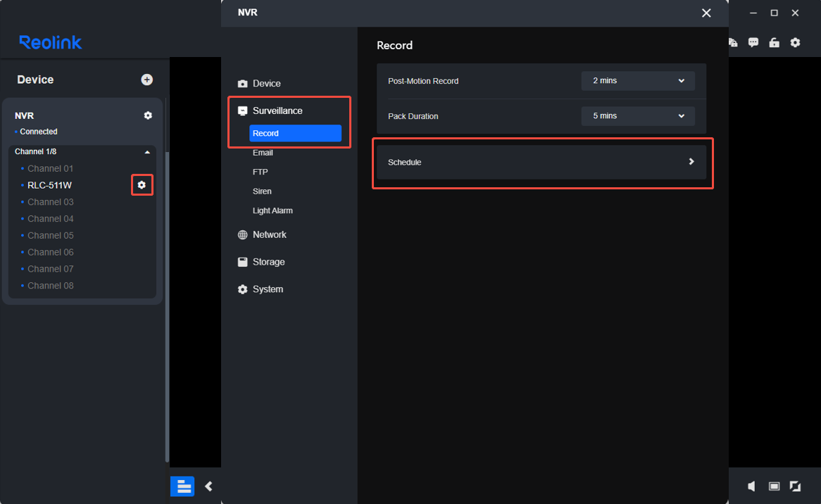Select Channel 01 in device list

click(x=50, y=168)
